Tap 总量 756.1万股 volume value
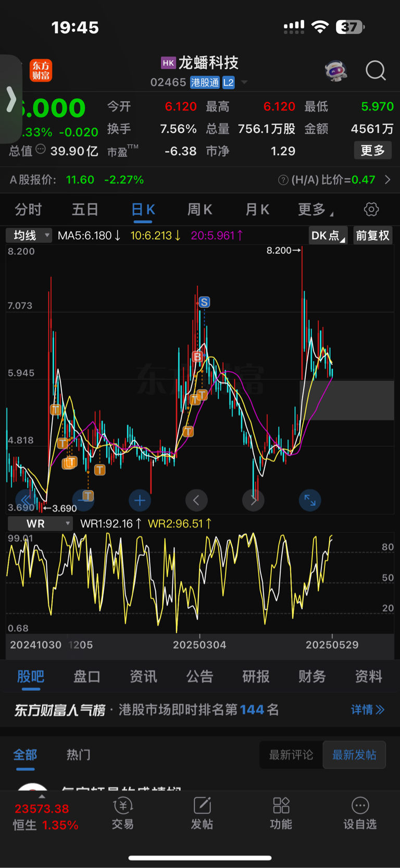The image size is (400, 868). pyautogui.click(x=267, y=129)
